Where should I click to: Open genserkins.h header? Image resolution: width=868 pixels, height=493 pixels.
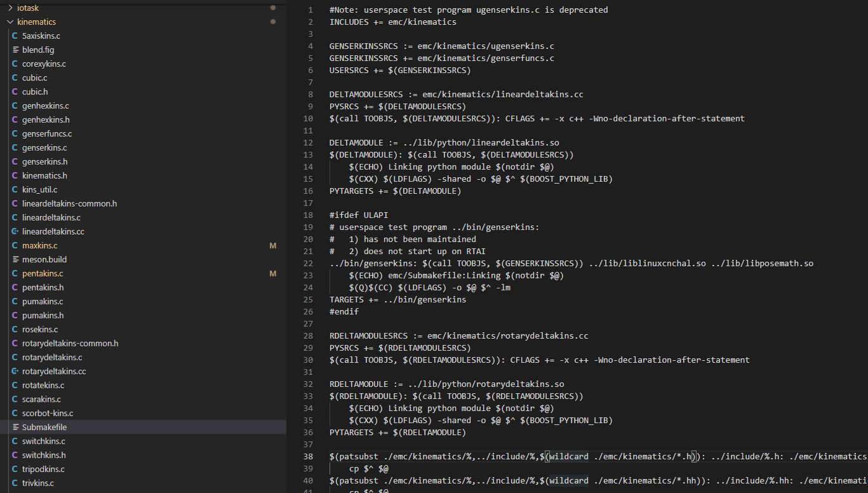coord(44,161)
